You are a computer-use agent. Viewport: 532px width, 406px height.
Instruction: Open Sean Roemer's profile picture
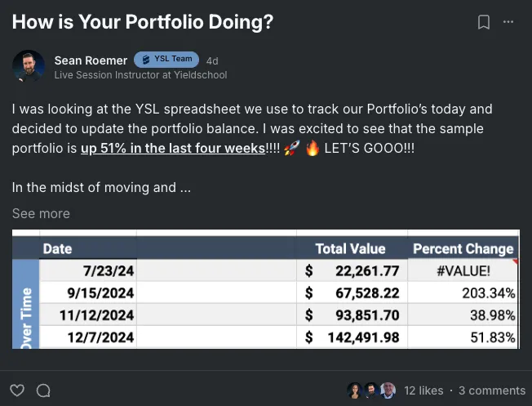[29, 66]
